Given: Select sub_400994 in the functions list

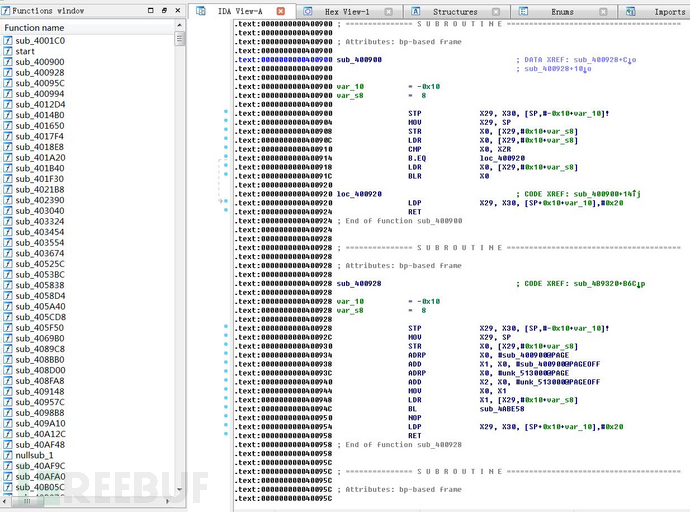Looking at the screenshot, I should tap(40, 94).
